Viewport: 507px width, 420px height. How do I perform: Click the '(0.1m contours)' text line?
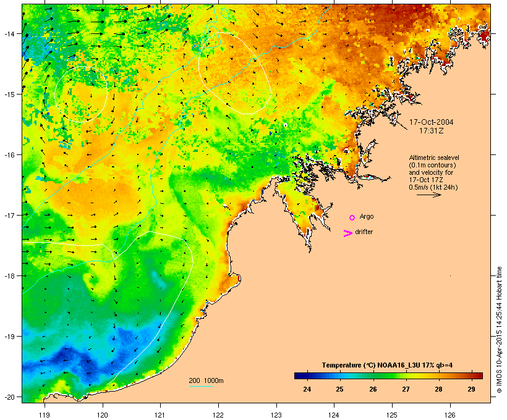[x=432, y=165]
